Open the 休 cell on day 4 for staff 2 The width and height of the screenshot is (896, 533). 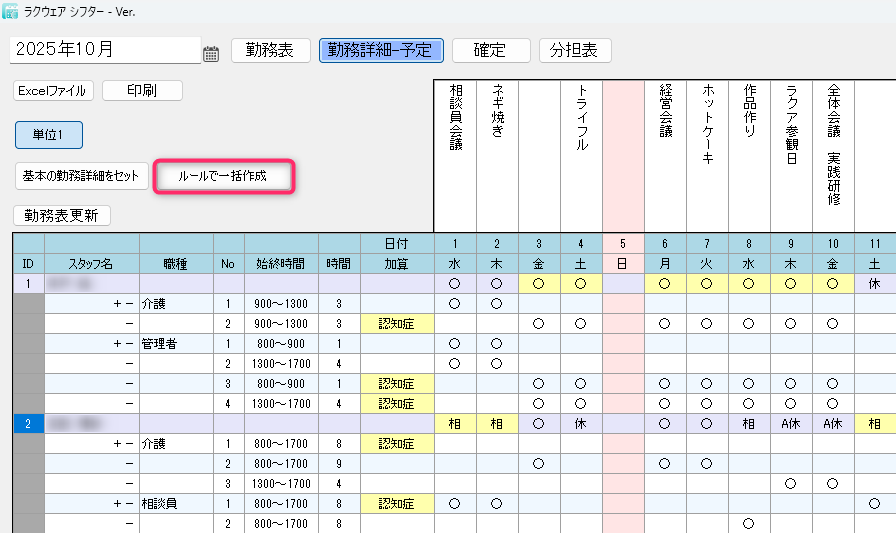tap(580, 423)
